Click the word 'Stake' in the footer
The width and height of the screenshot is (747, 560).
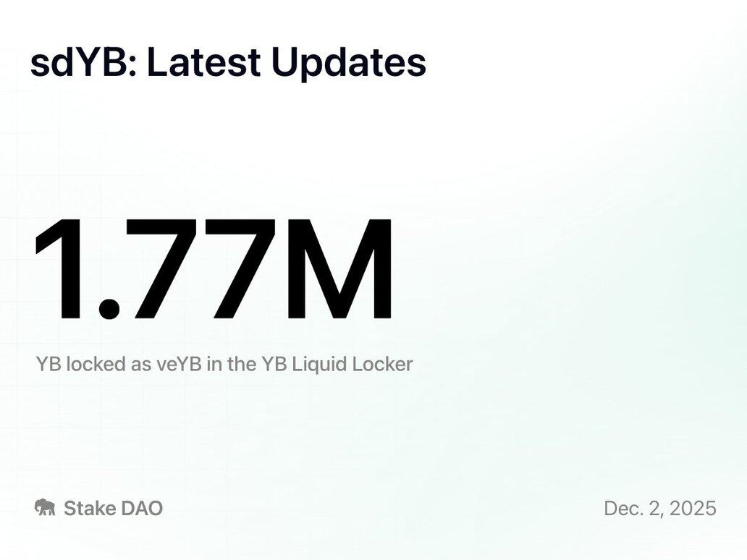pos(90,508)
